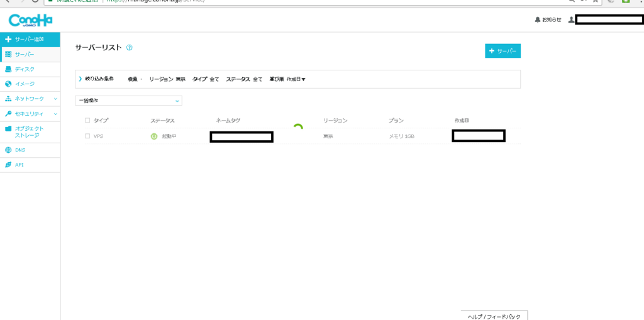Click the bookmark star in address bar
The width and height of the screenshot is (644, 320).
[595, 1]
